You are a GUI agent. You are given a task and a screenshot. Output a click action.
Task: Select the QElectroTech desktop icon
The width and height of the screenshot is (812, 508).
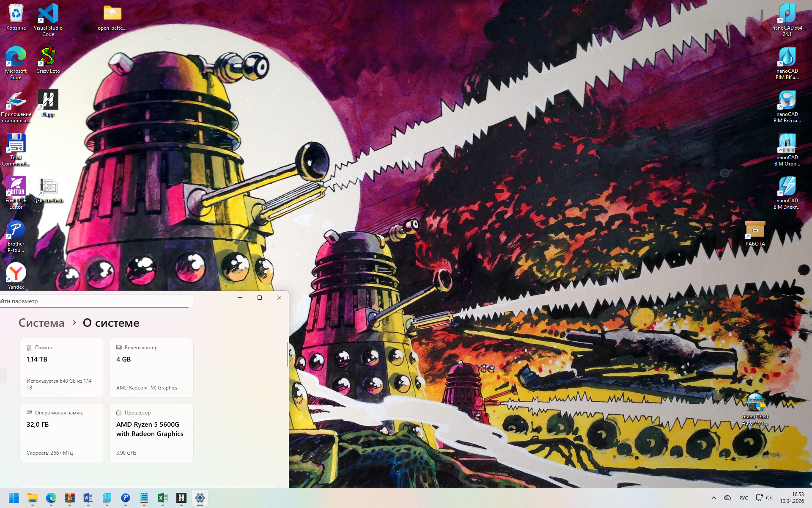[48, 188]
